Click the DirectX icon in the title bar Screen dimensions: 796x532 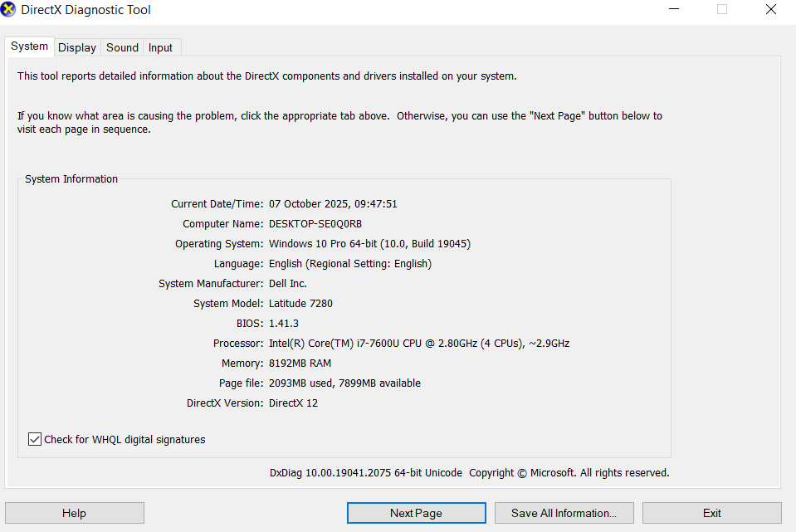coord(10,11)
